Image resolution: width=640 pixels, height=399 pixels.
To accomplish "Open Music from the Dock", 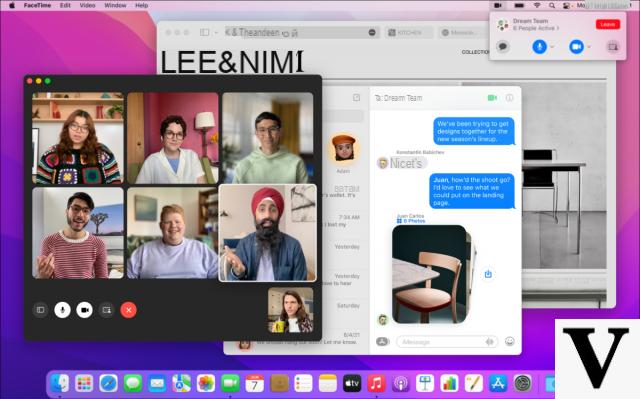I will (376, 383).
